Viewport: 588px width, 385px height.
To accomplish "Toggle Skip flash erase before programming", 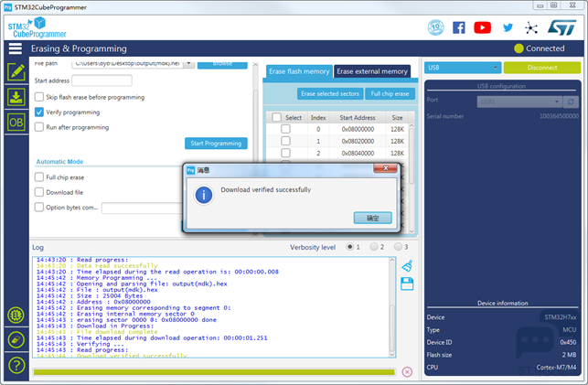I will (39, 97).
